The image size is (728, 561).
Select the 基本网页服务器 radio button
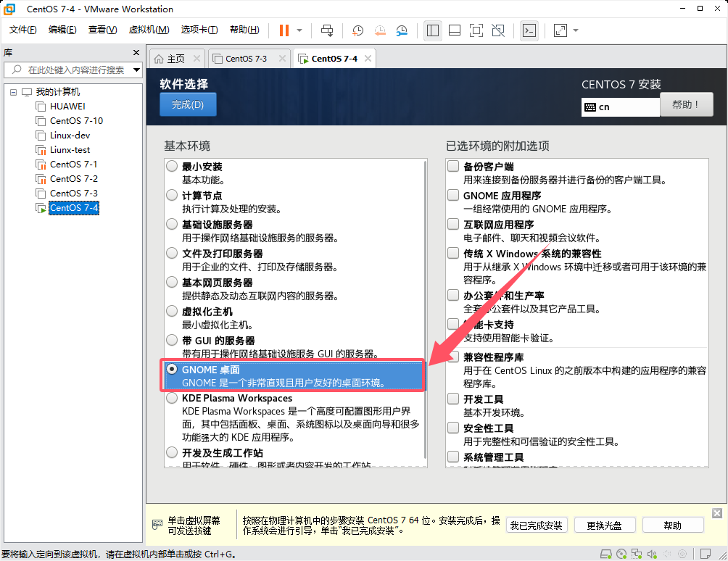172,282
